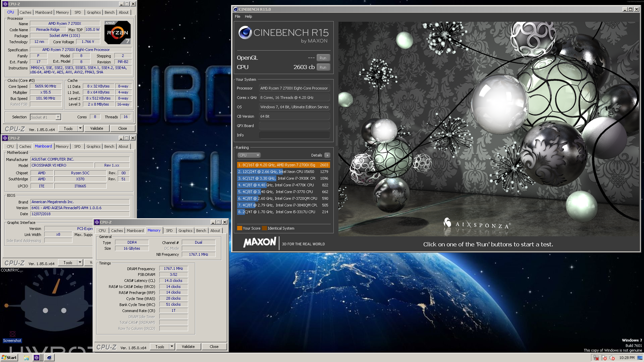Image resolution: width=644 pixels, height=362 pixels.
Task: Select ranking entry for Intel Core i7-3930K
Action: click(283, 178)
